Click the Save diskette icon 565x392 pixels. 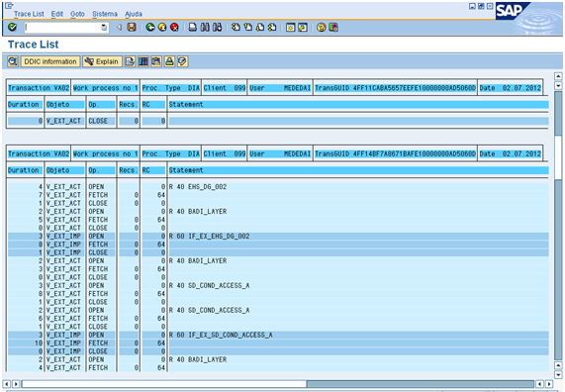tap(132, 28)
